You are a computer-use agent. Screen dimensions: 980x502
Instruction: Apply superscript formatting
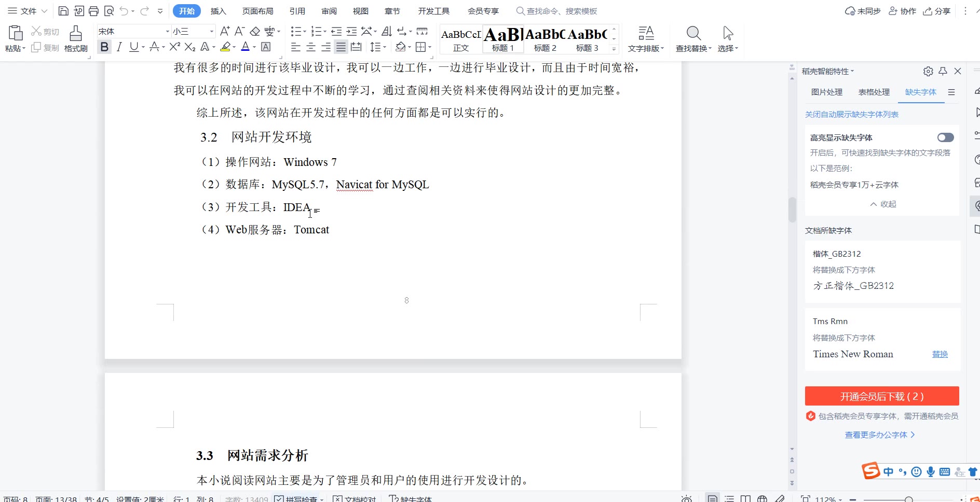175,47
